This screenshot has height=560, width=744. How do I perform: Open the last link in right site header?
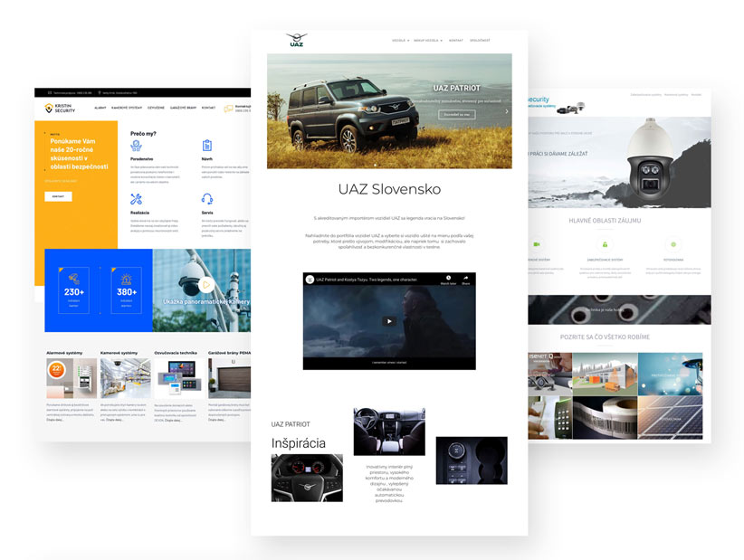696,95
